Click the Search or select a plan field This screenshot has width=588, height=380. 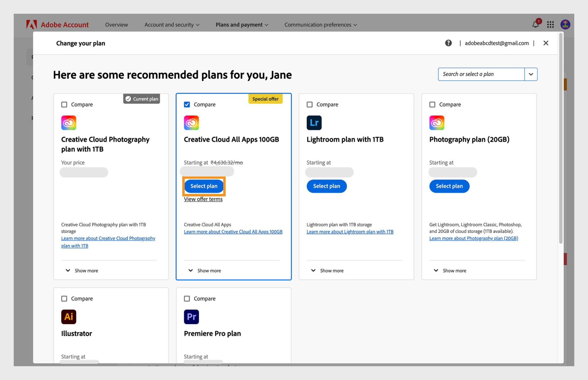(481, 74)
